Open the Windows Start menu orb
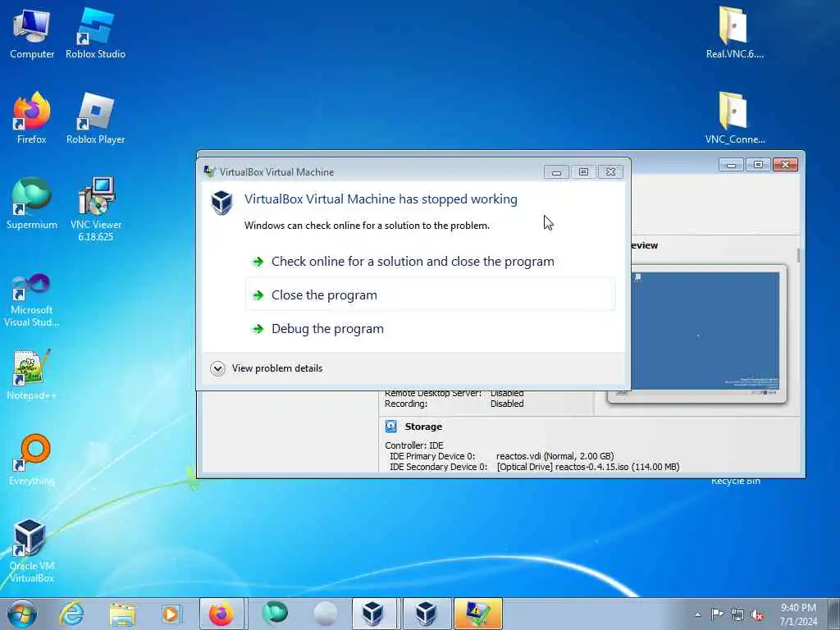Viewport: 840px width, 630px height. [22, 614]
